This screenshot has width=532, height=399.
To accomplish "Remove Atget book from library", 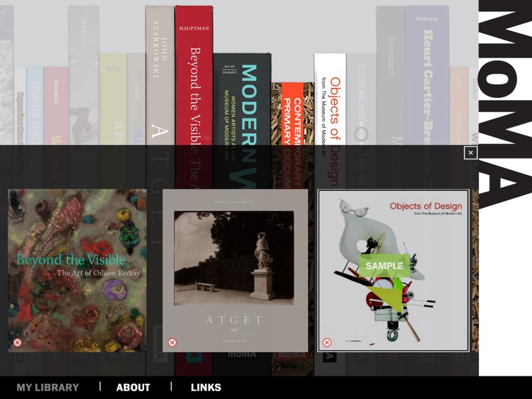I will [172, 342].
